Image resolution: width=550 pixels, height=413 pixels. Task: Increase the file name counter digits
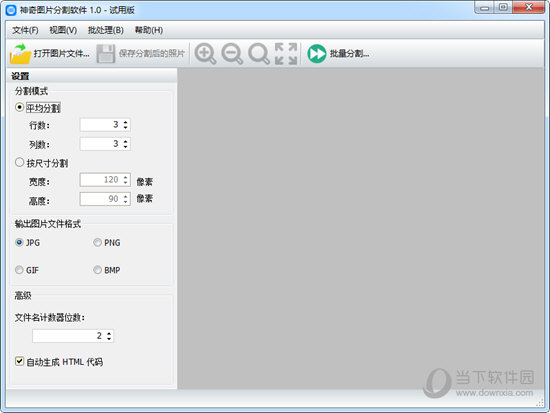(109, 333)
